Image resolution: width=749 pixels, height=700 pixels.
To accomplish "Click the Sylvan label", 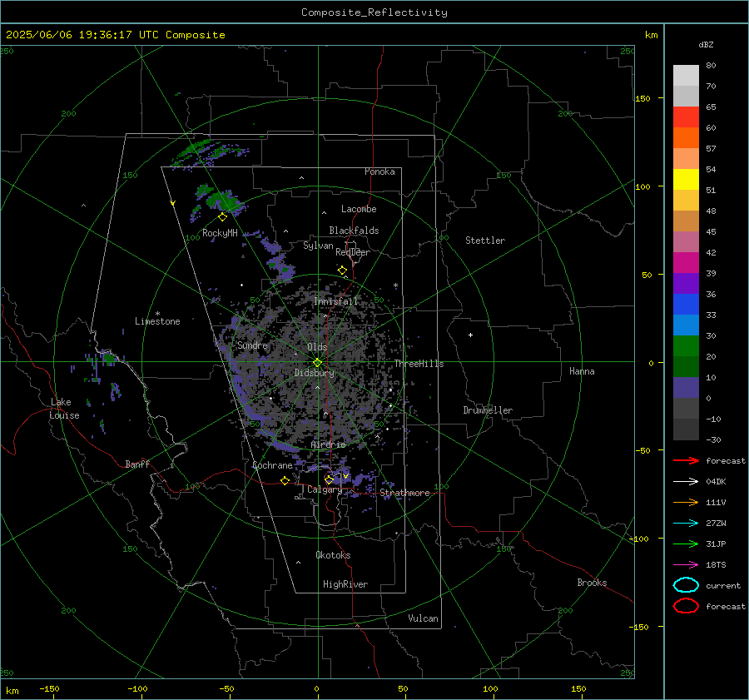I will [x=318, y=246].
